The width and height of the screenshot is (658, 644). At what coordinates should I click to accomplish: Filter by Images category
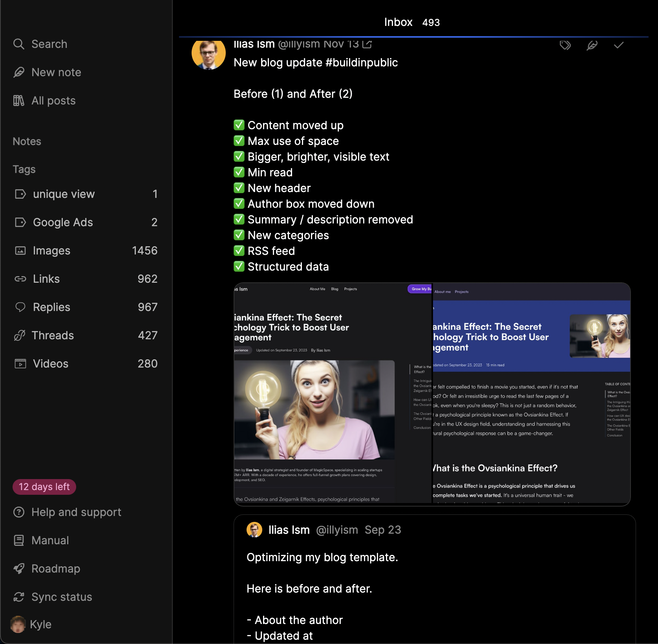(51, 251)
